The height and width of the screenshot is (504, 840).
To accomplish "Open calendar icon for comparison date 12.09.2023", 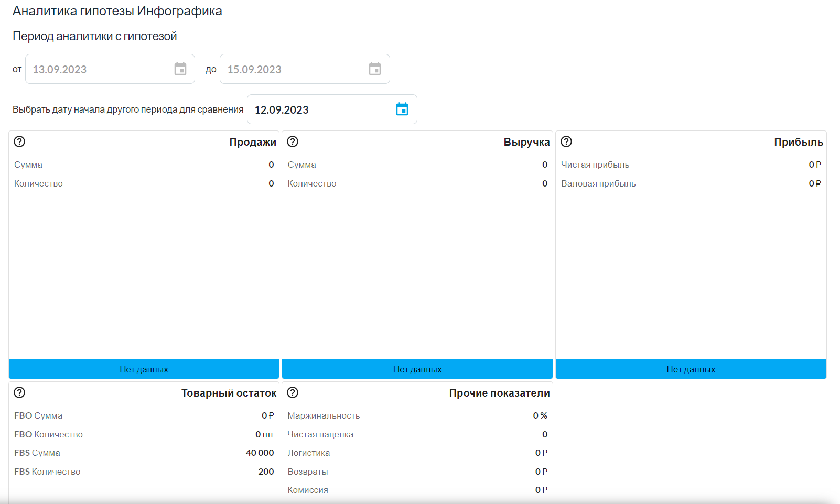I will [x=402, y=109].
